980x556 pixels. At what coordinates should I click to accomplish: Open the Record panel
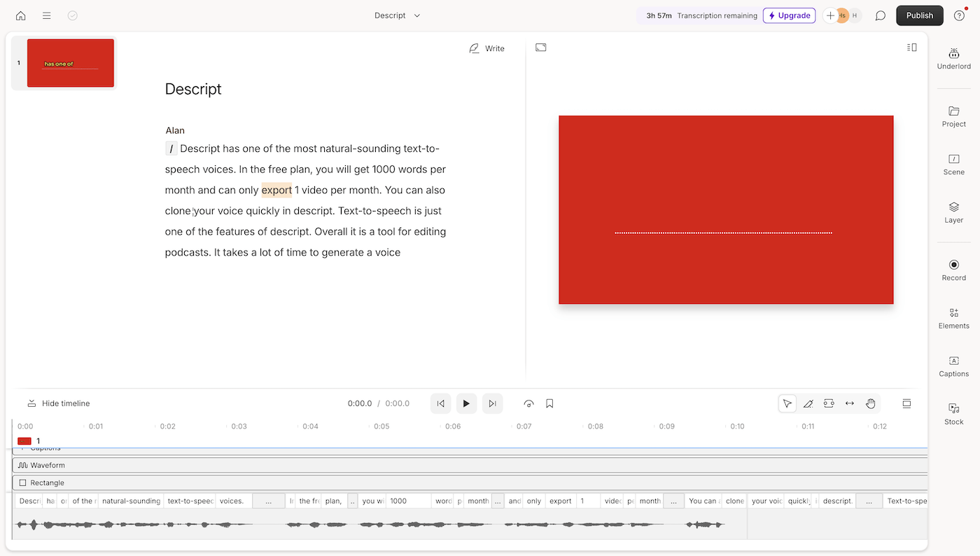coord(954,270)
